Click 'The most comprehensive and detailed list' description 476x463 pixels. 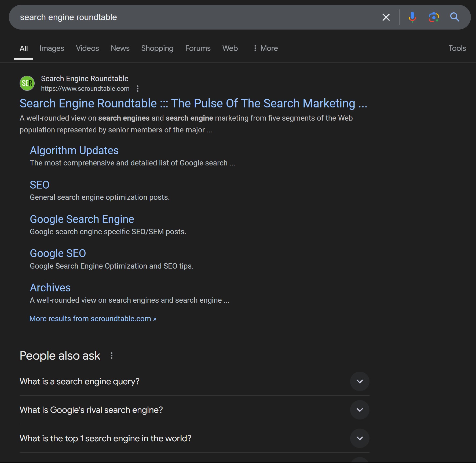pyautogui.click(x=133, y=163)
